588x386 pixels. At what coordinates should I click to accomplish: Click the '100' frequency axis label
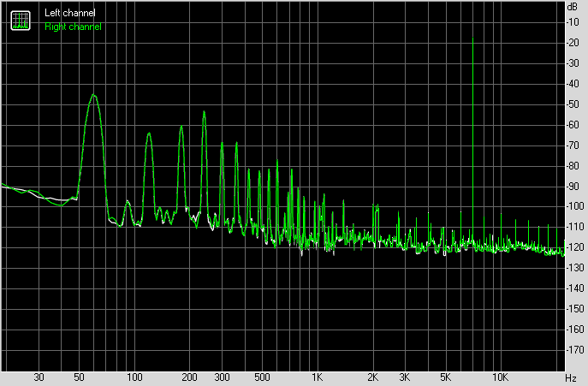click(134, 377)
